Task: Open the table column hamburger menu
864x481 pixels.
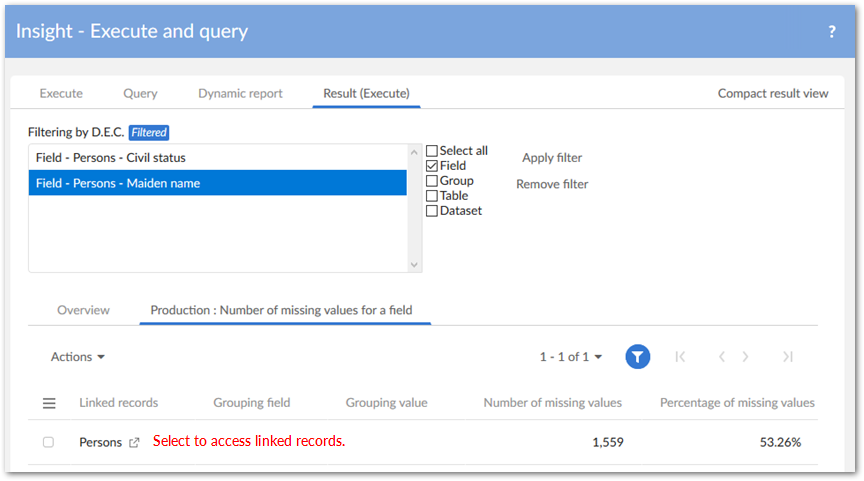Action: tap(49, 403)
